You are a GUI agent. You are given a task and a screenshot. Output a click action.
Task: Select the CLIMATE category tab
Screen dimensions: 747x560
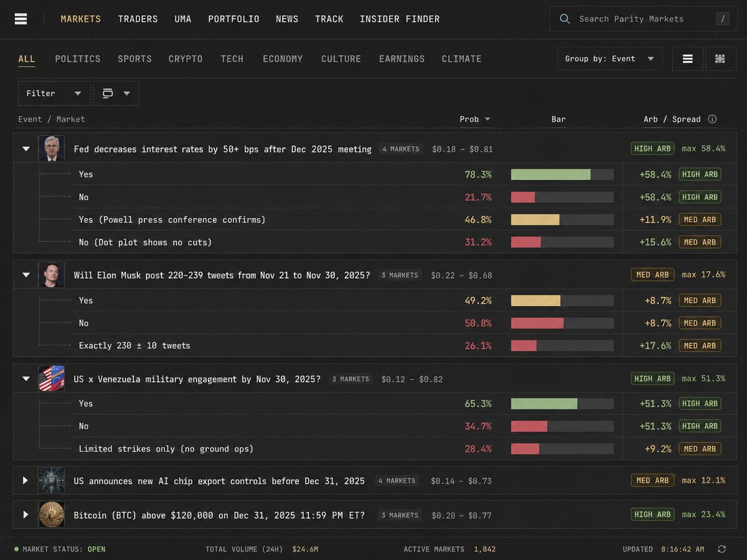461,58
